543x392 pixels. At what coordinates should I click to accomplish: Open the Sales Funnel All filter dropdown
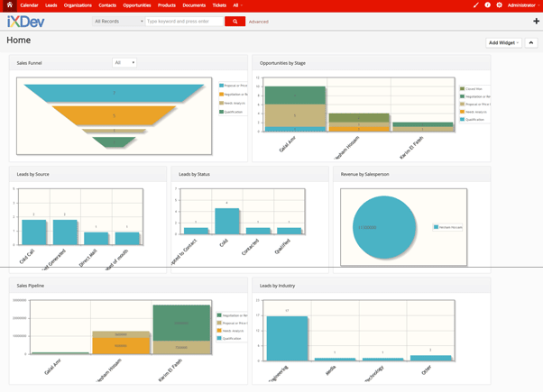click(124, 62)
